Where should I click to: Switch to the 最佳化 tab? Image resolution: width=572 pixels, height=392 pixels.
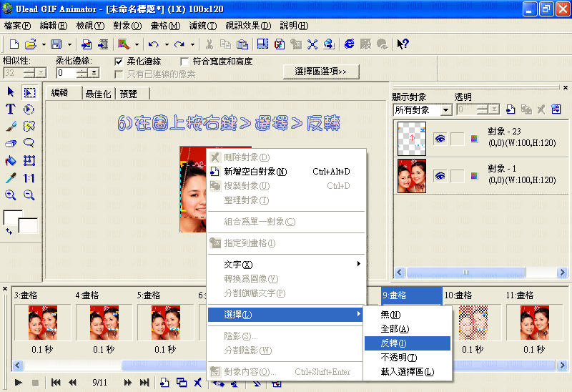click(x=98, y=94)
